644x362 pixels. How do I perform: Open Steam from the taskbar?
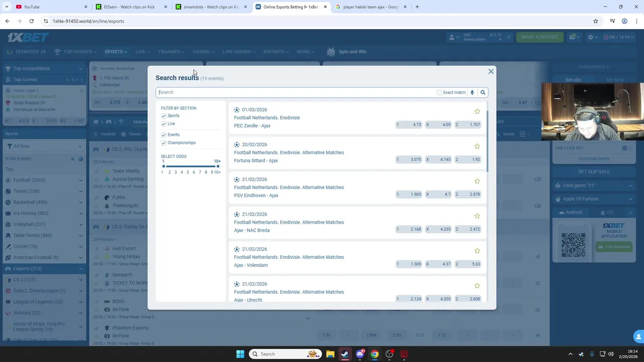(x=345, y=354)
